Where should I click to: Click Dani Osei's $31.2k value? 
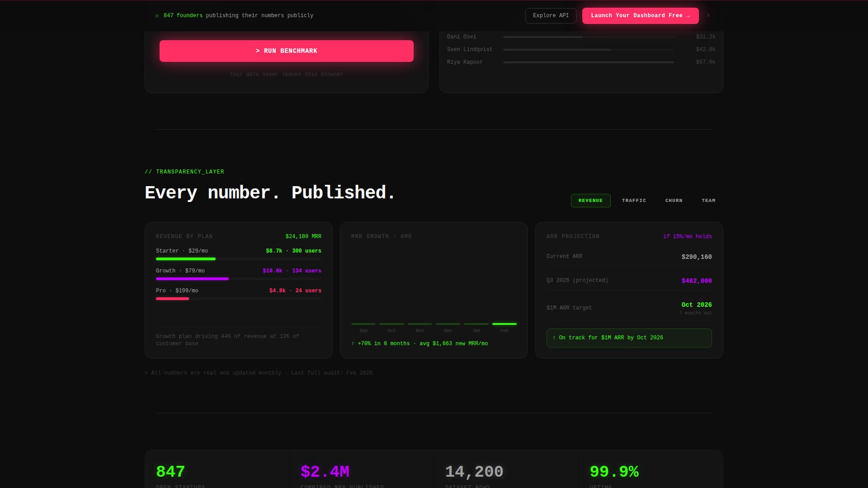(x=705, y=37)
